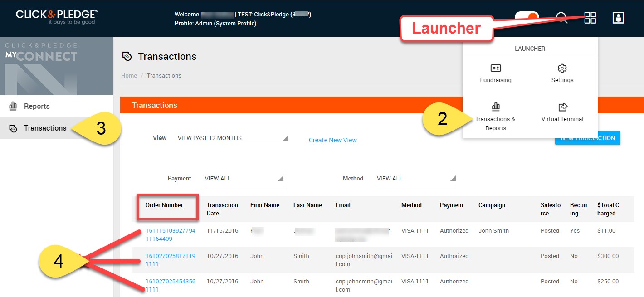
Task: Click the $11.00 total charged cell
Action: [606, 230]
